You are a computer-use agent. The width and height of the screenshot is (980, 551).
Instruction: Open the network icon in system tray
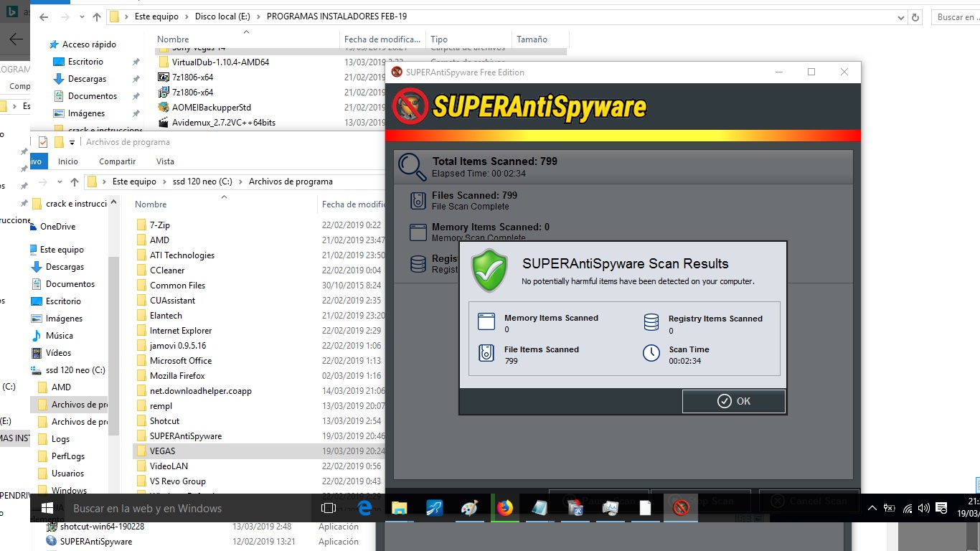coord(907,508)
